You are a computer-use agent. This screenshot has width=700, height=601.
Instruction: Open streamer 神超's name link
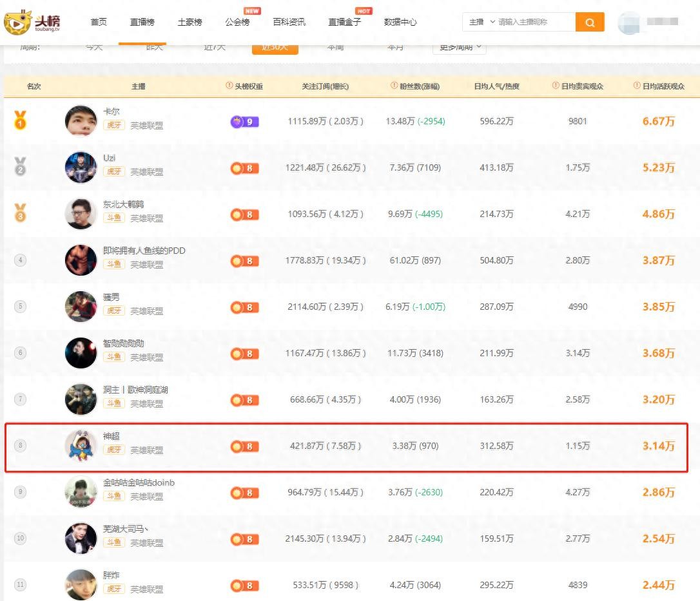pos(112,436)
